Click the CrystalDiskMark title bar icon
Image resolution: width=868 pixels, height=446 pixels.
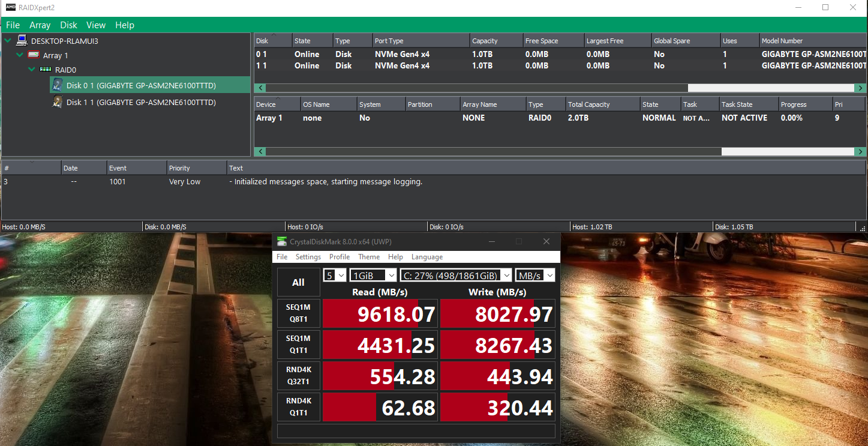coord(282,241)
